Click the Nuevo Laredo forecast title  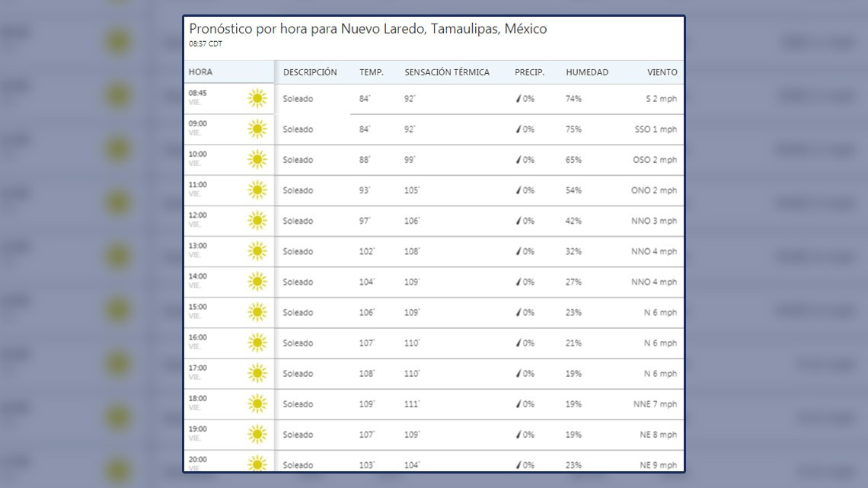click(368, 28)
